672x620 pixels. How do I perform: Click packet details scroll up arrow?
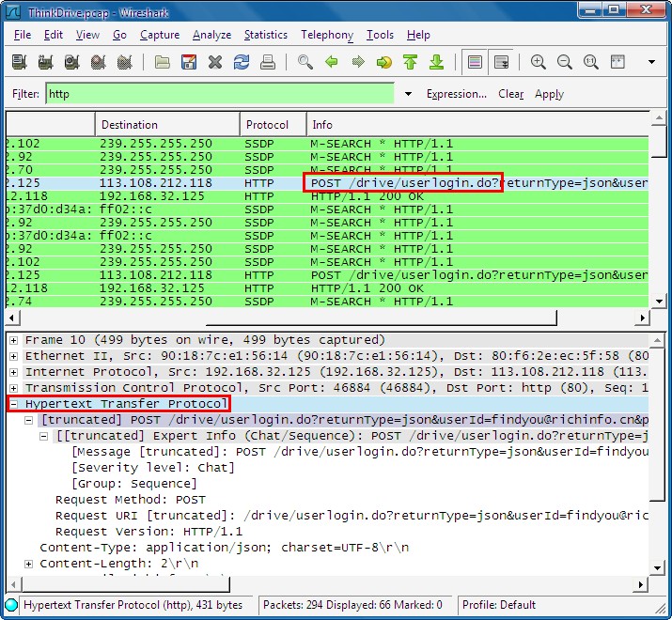657,341
